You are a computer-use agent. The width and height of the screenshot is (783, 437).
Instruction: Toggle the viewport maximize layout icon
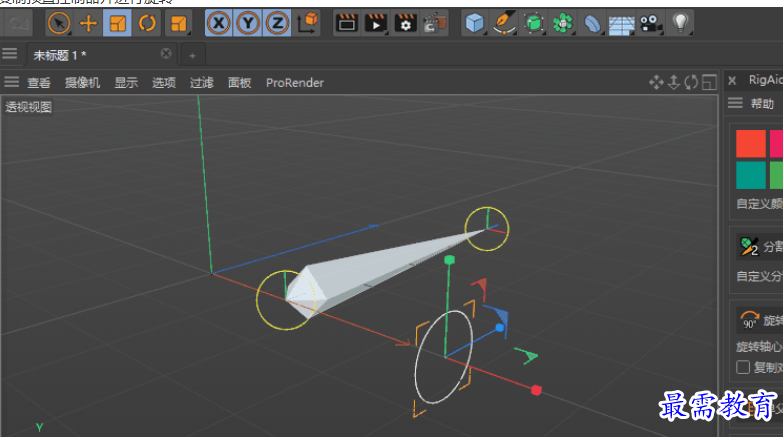tap(709, 82)
